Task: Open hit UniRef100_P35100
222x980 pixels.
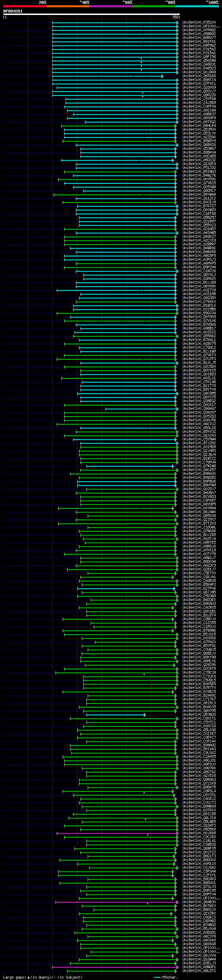Action: (x=199, y=23)
